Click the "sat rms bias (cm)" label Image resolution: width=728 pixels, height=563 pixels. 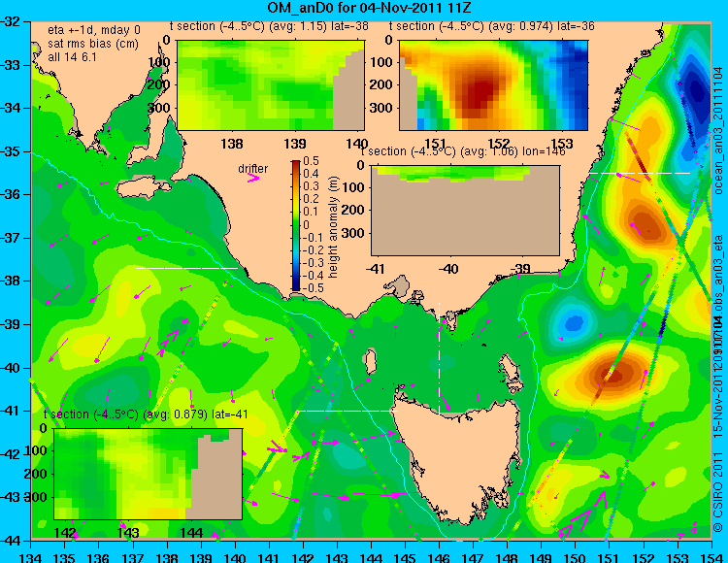click(93, 44)
